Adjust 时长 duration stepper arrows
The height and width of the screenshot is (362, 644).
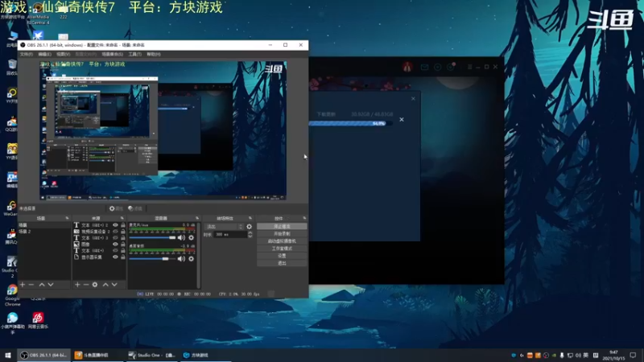coord(250,234)
